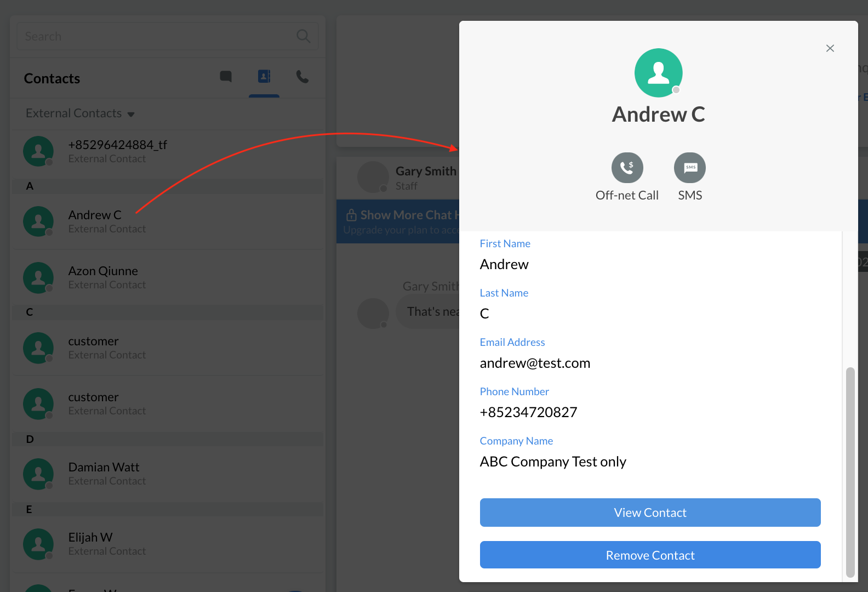Click the Contacts heading
Image resolution: width=868 pixels, height=592 pixels.
(x=52, y=78)
